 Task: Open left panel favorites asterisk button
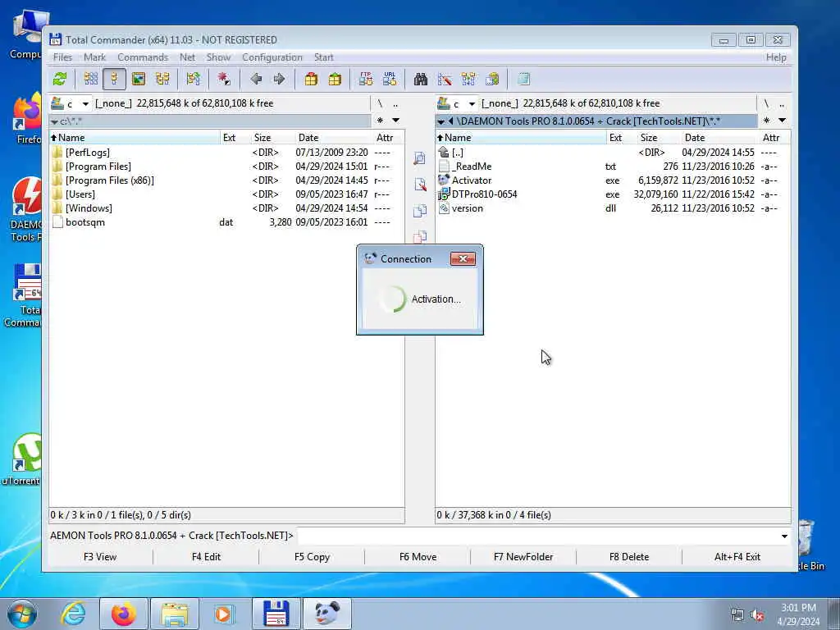pos(381,121)
